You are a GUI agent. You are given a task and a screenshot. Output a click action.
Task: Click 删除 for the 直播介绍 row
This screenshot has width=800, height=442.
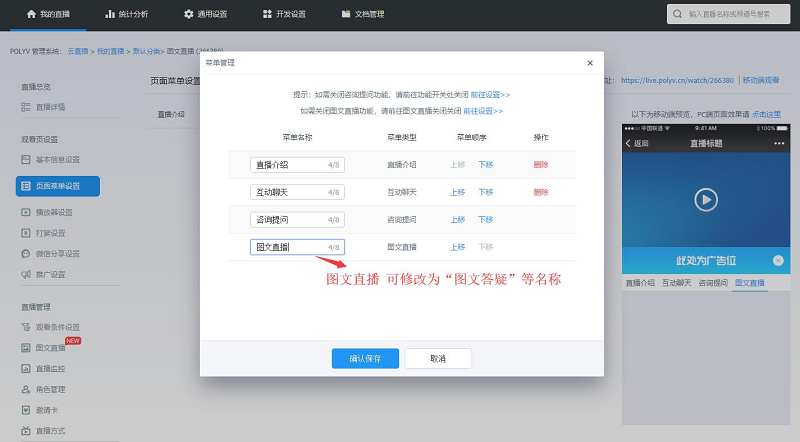541,164
